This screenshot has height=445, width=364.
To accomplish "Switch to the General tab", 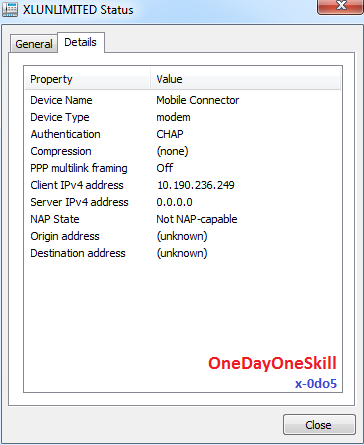I will click(x=34, y=44).
